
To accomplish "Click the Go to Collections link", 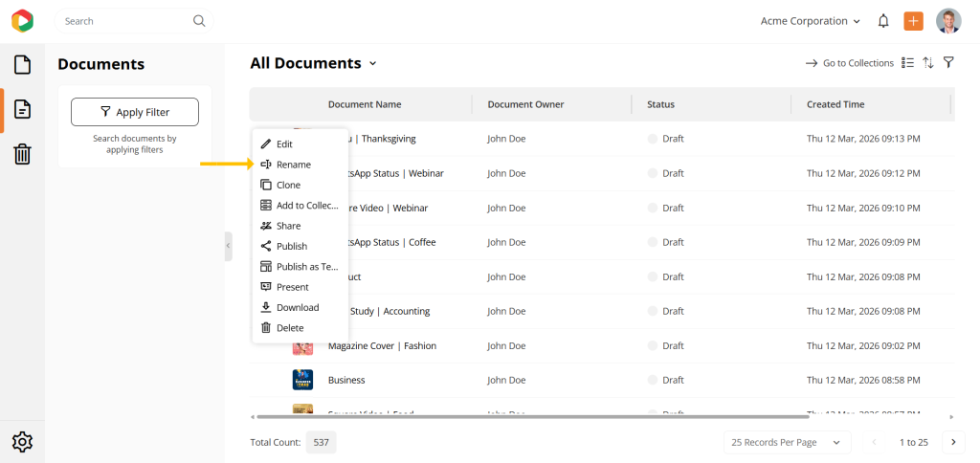I will pos(849,63).
